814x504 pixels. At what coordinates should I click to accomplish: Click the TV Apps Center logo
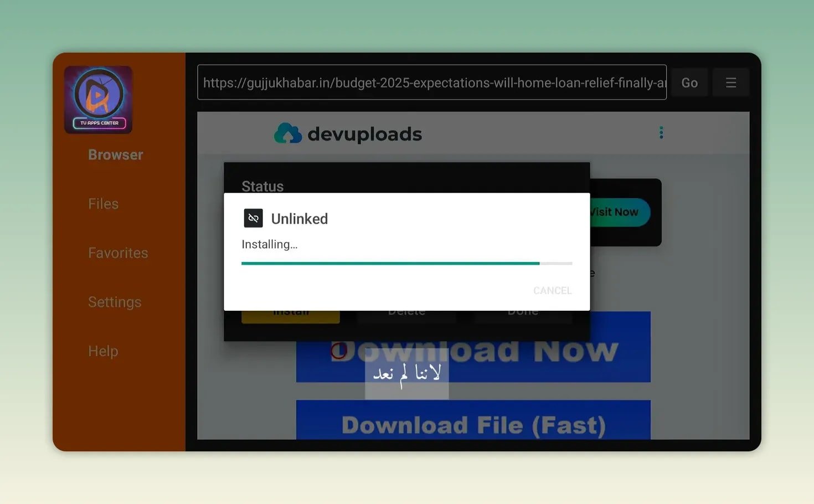pyautogui.click(x=98, y=100)
